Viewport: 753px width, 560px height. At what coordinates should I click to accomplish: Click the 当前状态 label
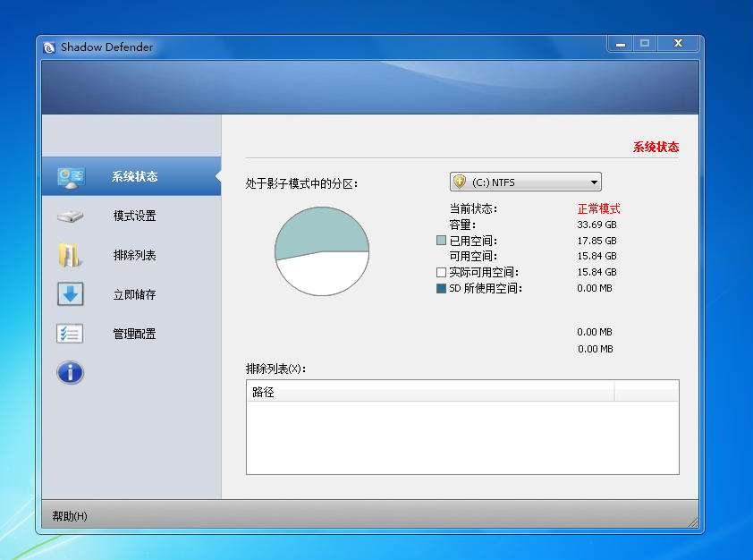point(473,208)
